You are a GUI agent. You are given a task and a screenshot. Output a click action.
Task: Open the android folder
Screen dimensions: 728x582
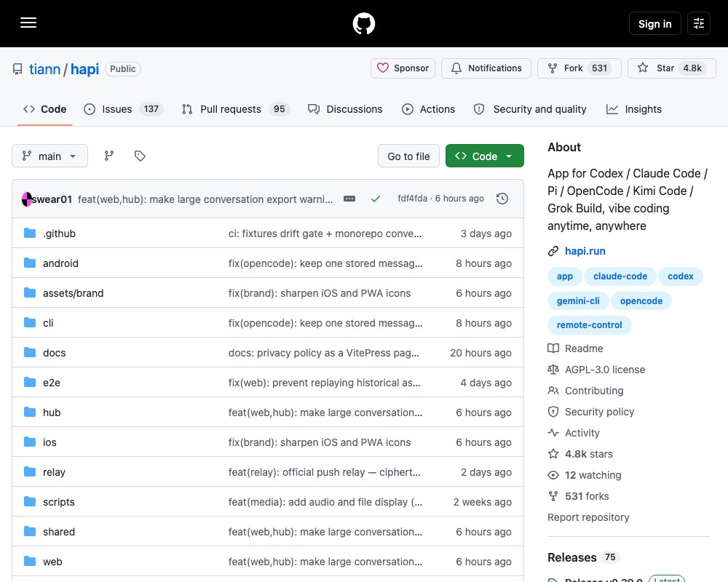[x=60, y=263]
